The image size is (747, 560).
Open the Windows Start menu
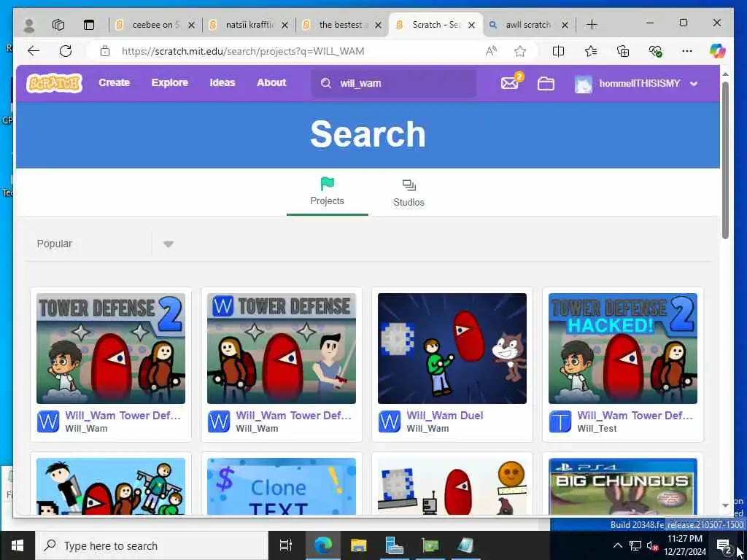[x=18, y=545]
